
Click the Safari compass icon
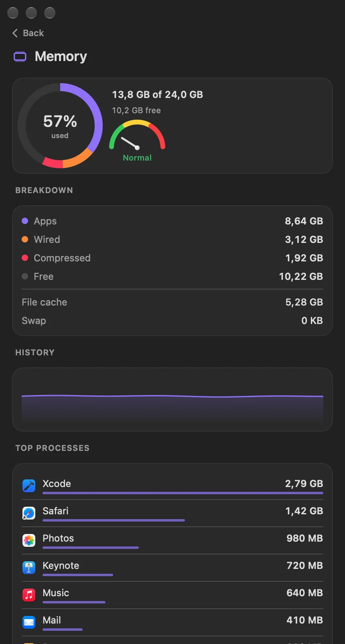29,513
